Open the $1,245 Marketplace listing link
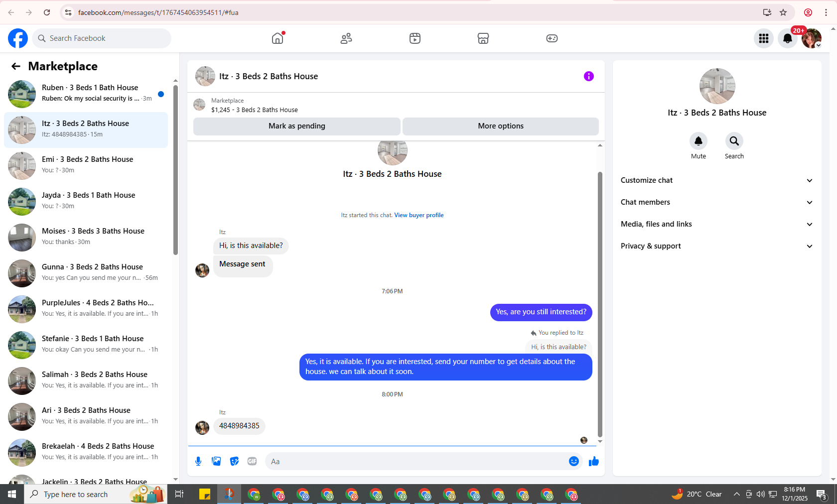 [x=255, y=110]
